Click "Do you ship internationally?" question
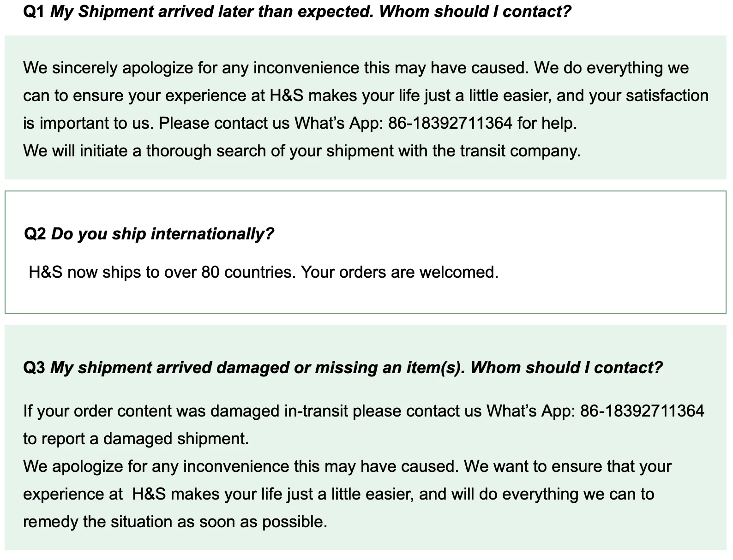The height and width of the screenshot is (560, 733). [162, 234]
